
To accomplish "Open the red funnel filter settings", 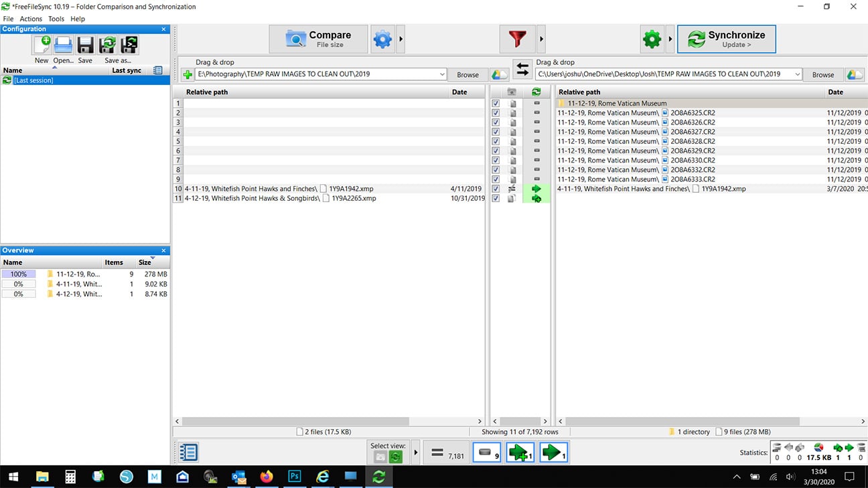I will tap(517, 39).
